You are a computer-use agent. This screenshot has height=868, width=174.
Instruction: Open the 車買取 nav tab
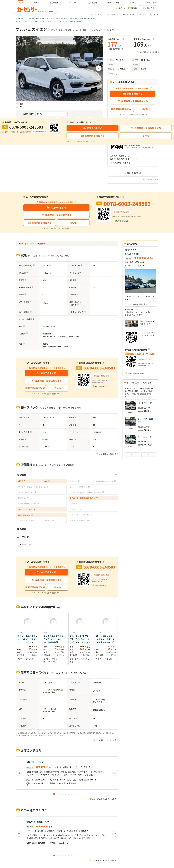pyautogui.click(x=132, y=3)
